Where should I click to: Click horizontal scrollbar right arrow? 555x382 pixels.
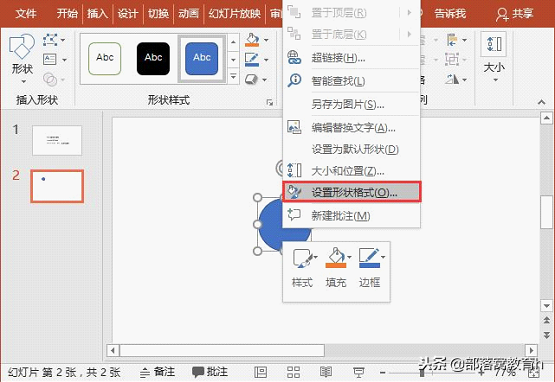pos(531,350)
